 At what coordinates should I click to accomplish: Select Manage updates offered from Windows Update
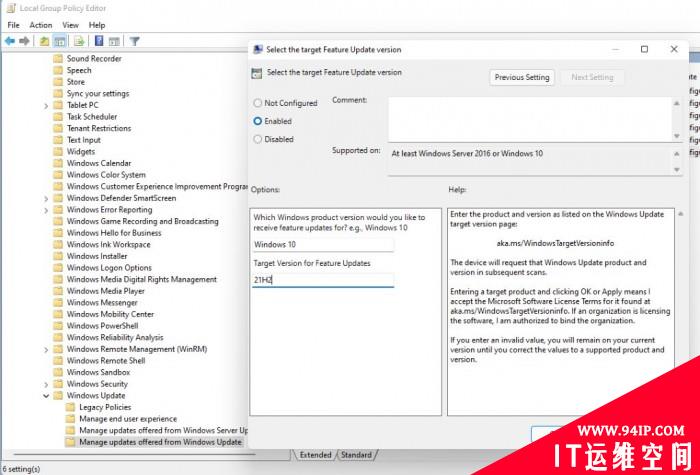coord(160,442)
